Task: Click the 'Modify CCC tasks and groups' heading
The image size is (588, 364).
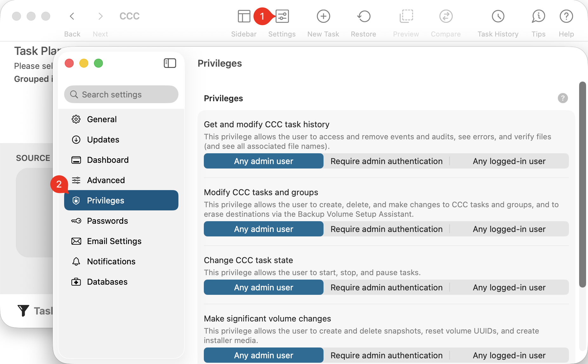Action: 261,192
